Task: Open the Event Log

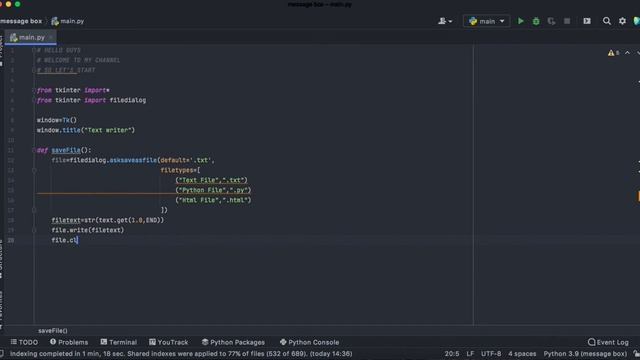Action: [x=608, y=342]
